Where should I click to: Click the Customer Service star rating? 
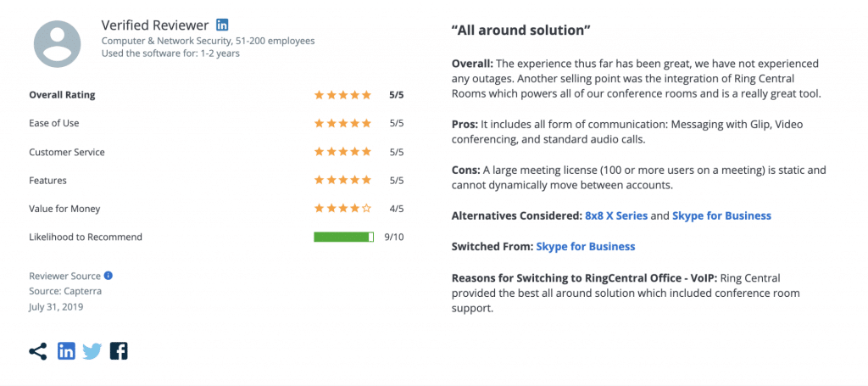point(342,152)
